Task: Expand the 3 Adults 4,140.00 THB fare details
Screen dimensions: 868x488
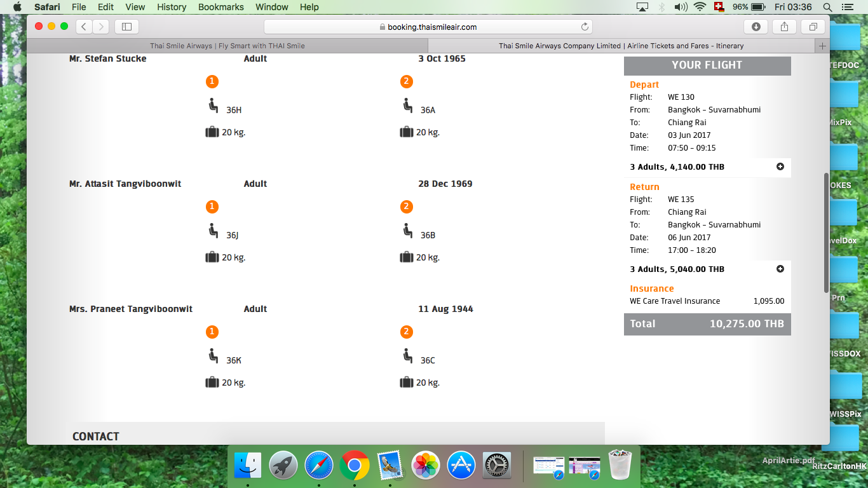Action: 780,166
